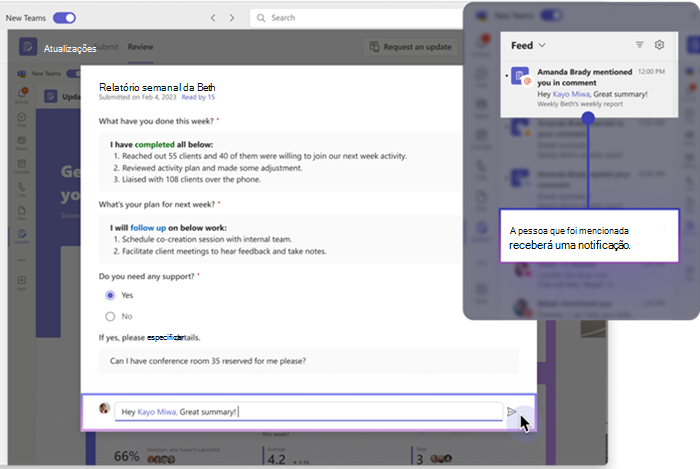Filter the Feed with the filter icon
The height and width of the screenshot is (469, 700).
[x=640, y=45]
